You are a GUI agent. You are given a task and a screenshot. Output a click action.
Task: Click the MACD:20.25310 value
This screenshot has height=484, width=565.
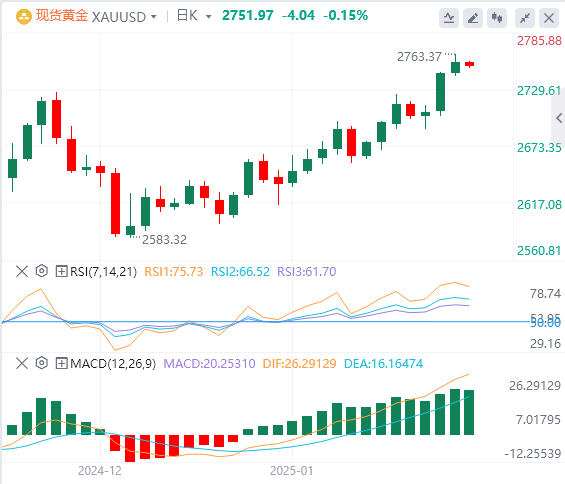[209, 364]
